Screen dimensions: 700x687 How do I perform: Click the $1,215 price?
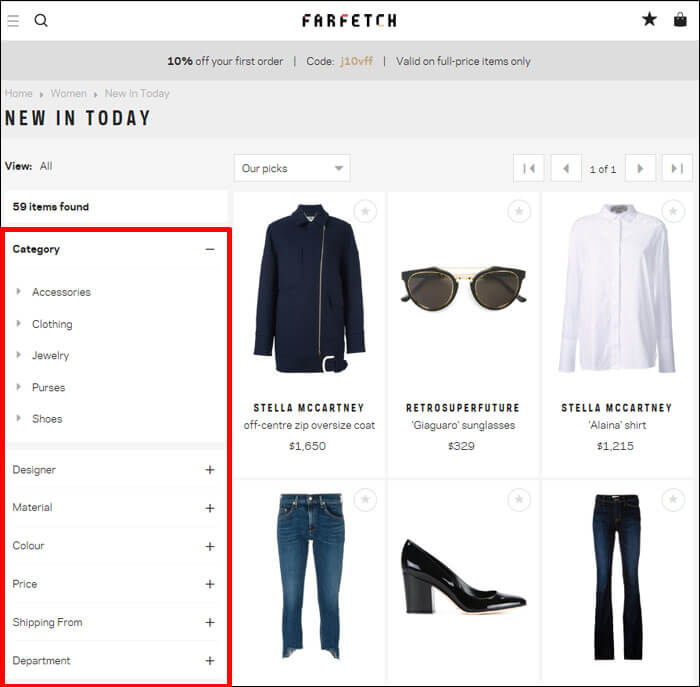pos(615,446)
